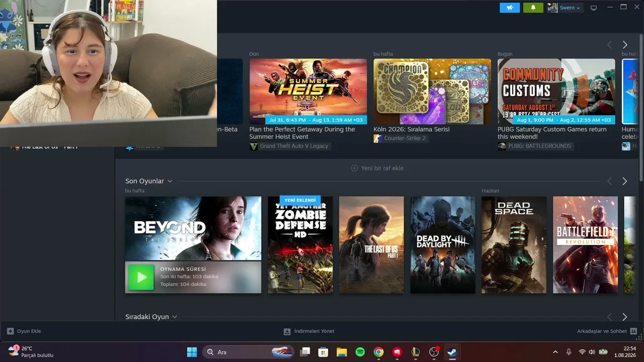Expand the 'Sıradaki Oyun' shelf dropdown
Image resolution: width=644 pixels, height=362 pixels.
tap(175, 317)
